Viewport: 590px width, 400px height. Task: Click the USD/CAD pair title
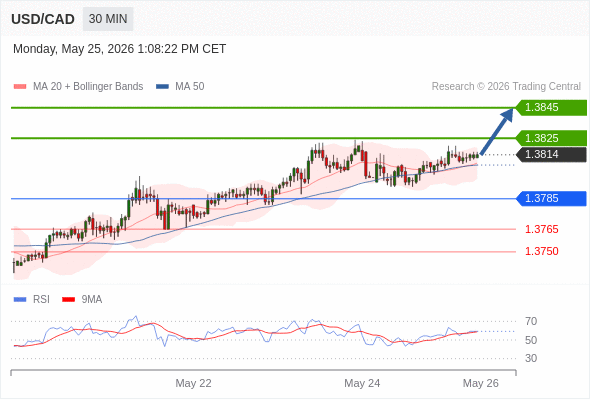coord(43,19)
